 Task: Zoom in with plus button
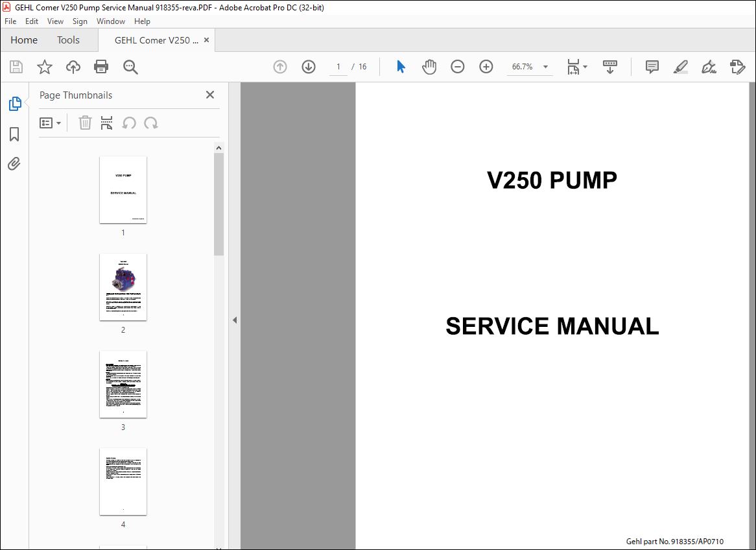tap(486, 67)
